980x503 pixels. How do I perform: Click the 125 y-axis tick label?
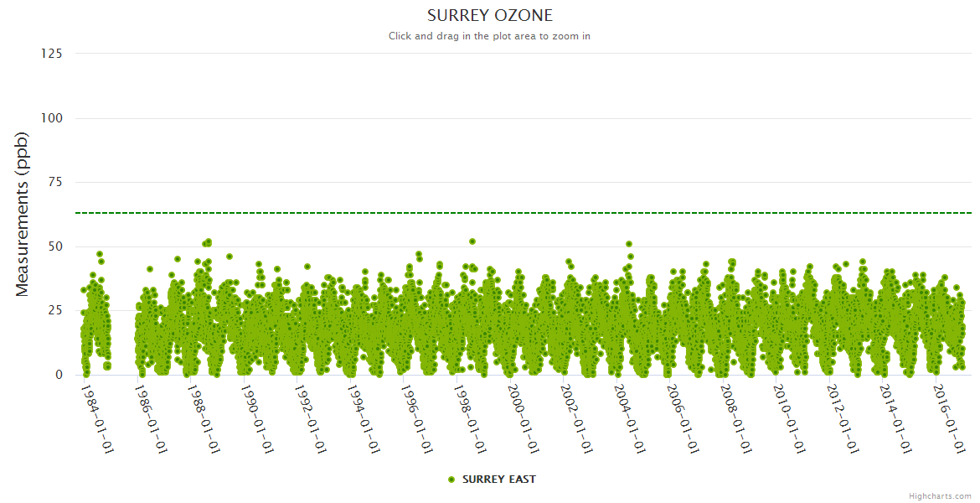tap(51, 54)
